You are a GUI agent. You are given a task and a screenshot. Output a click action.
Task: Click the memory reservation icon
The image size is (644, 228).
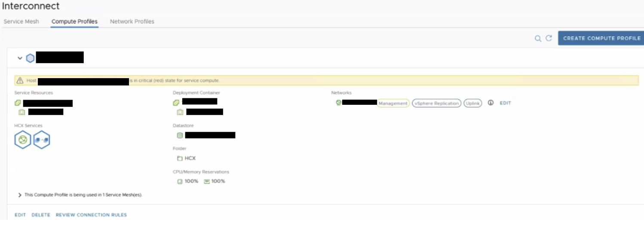coord(207,181)
